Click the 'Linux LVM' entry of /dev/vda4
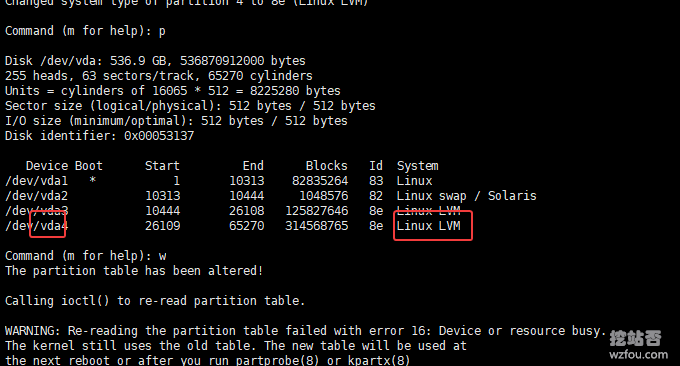The width and height of the screenshot is (680, 366). 428,226
